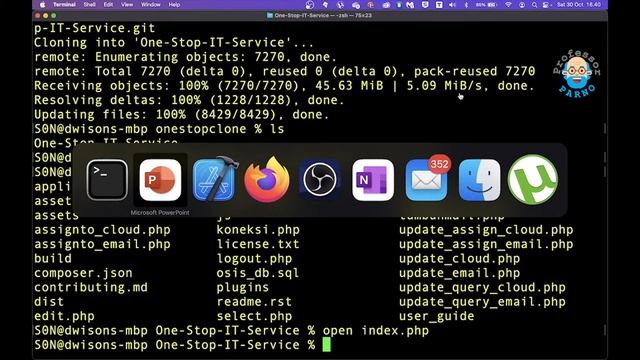The image size is (640, 360).
Task: Open the Apple menu
Action: pyautogui.click(x=42, y=5)
